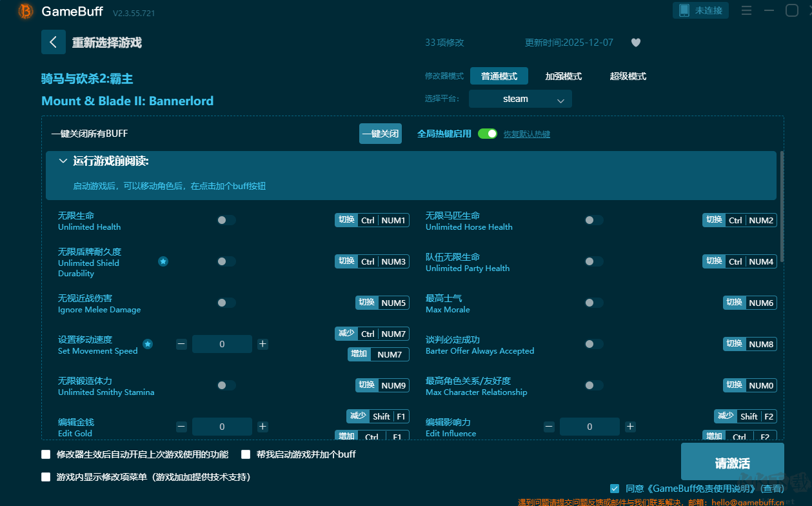Decrease Edit Gold value with minus button
Image resolution: width=812 pixels, height=506 pixels.
coord(181,427)
